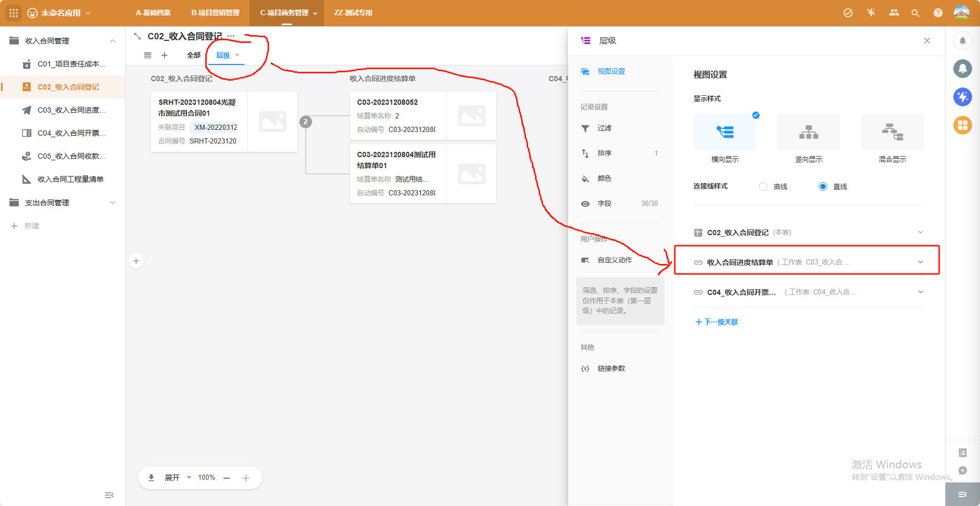980x506 pixels.
Task: Click the contacts people icon in header
Action: tap(894, 13)
